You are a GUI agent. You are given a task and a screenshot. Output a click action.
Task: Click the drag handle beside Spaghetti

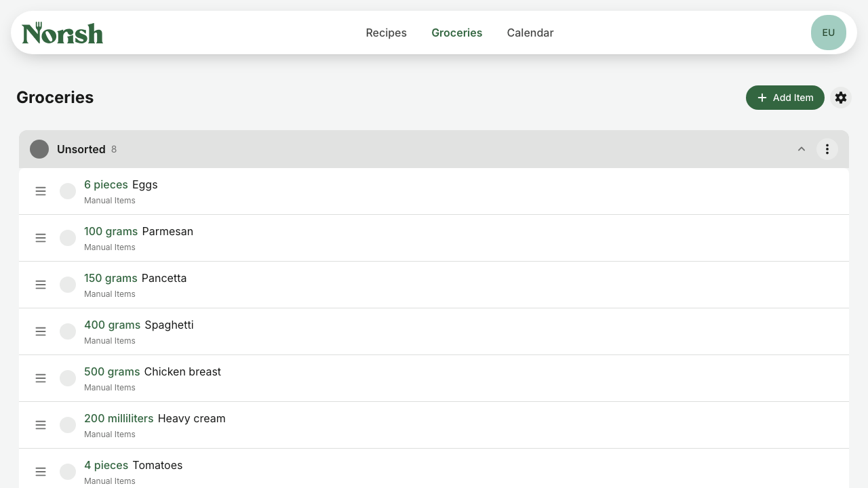(x=41, y=331)
